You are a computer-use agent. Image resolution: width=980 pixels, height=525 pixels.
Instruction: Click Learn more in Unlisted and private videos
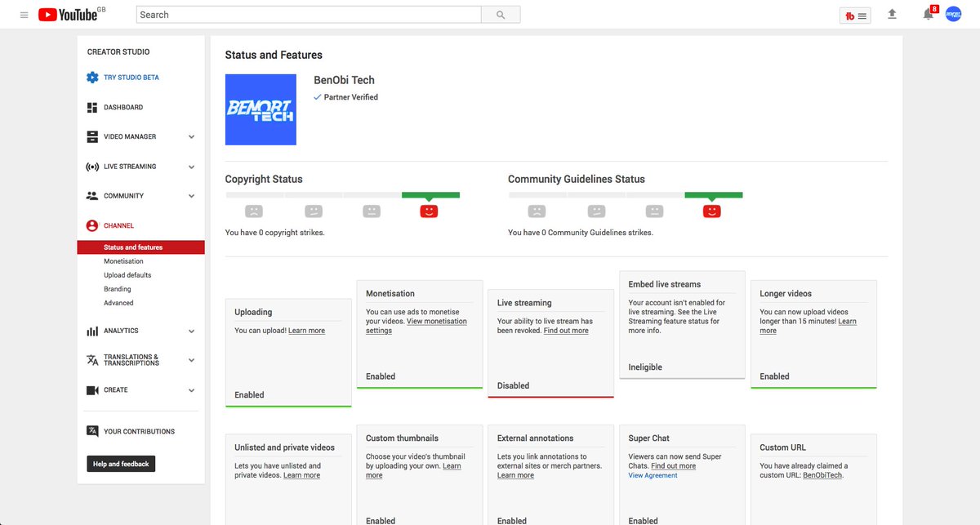point(301,475)
